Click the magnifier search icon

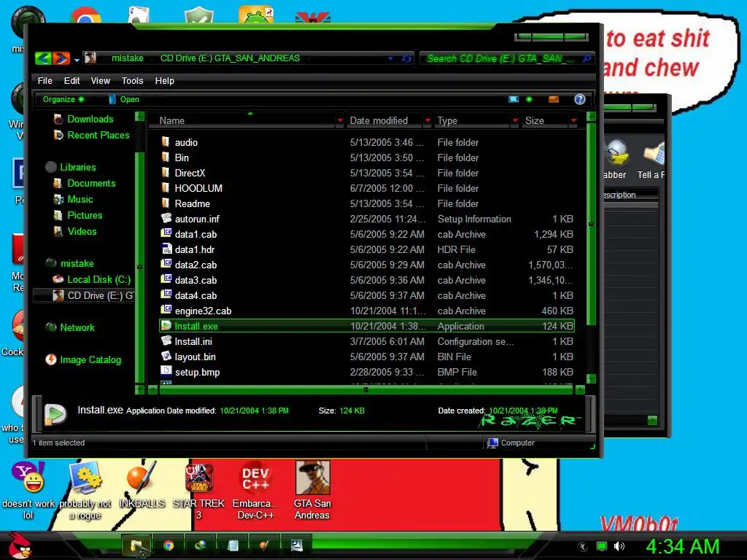[587, 58]
